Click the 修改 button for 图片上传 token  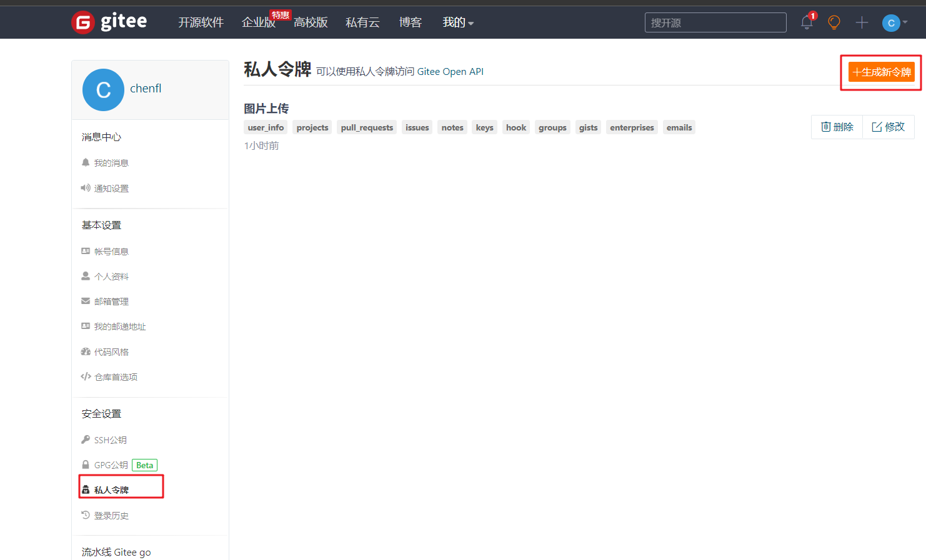[x=888, y=127]
